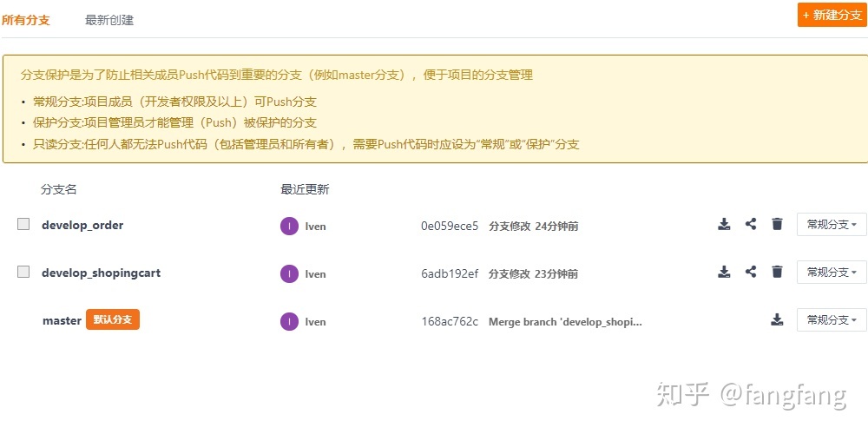
Task: Delete the develop_shopingcart branch
Action: click(x=777, y=272)
